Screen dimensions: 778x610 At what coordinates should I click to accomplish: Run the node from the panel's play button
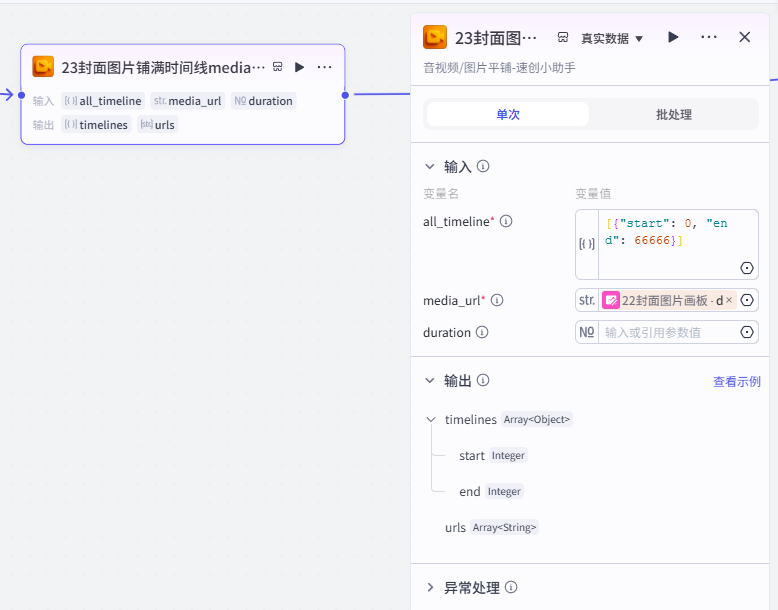pos(673,37)
